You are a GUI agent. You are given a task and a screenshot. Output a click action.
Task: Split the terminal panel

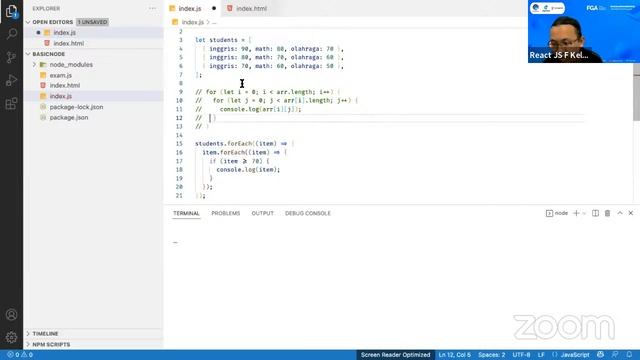[x=596, y=213]
